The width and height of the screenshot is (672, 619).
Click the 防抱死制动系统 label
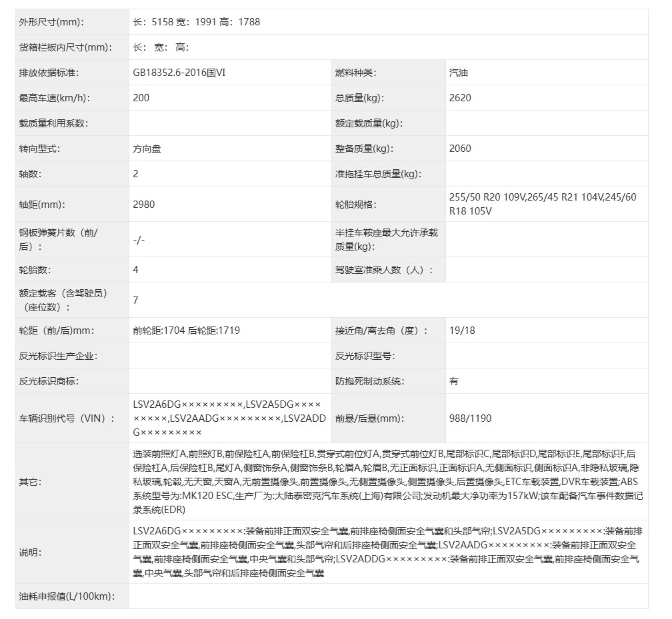point(370,381)
